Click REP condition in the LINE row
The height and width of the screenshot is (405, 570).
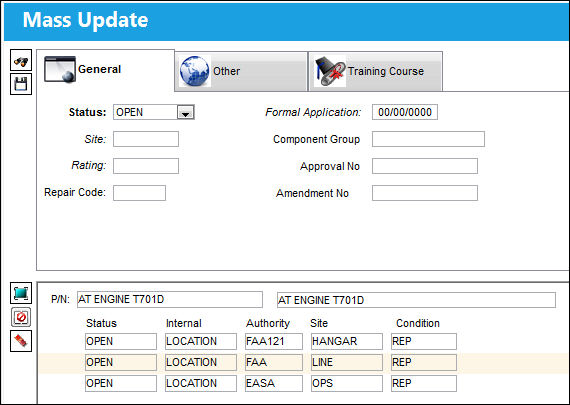(x=424, y=362)
